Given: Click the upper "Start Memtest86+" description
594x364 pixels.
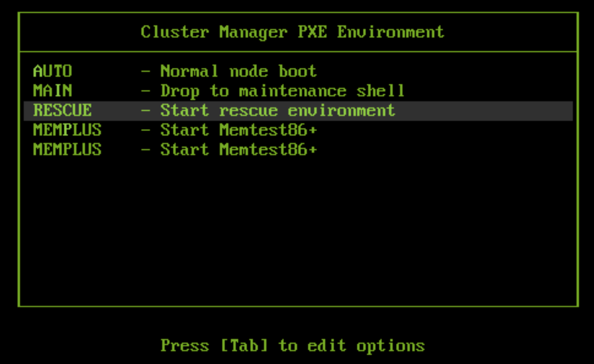Looking at the screenshot, I should [x=238, y=130].
